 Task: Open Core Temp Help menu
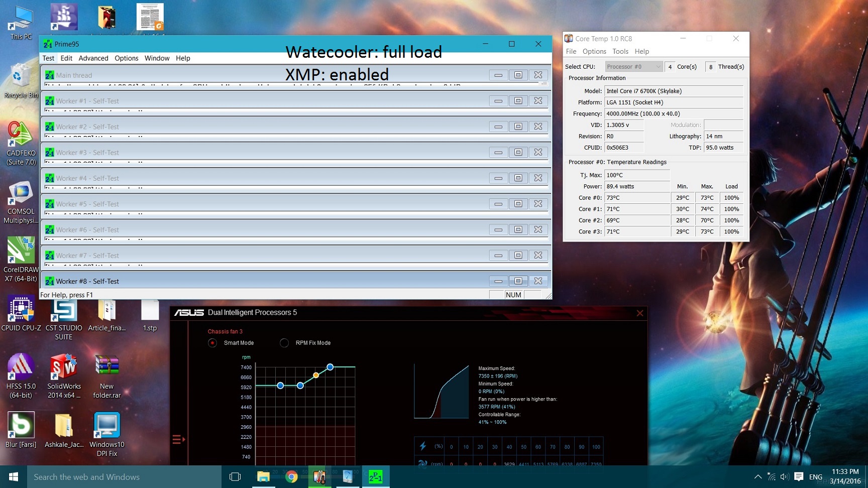(x=642, y=51)
